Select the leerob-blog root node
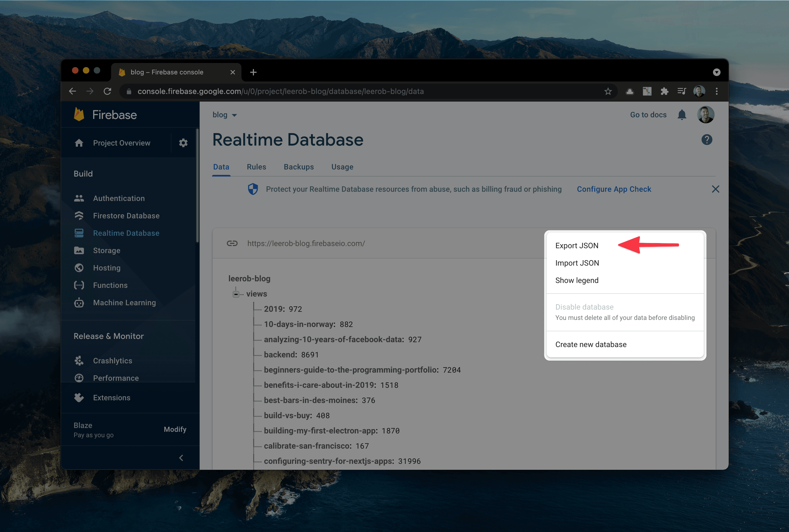Screen dimensions: 789x532 (249, 279)
